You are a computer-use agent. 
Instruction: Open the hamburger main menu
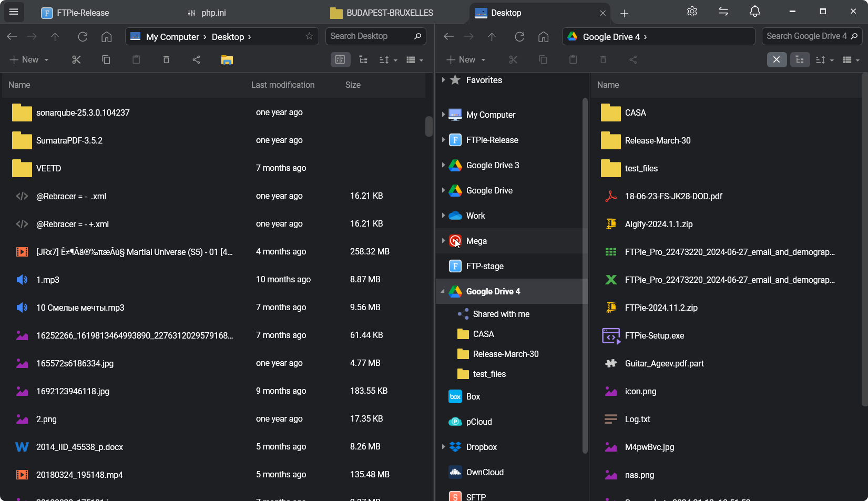(x=14, y=12)
